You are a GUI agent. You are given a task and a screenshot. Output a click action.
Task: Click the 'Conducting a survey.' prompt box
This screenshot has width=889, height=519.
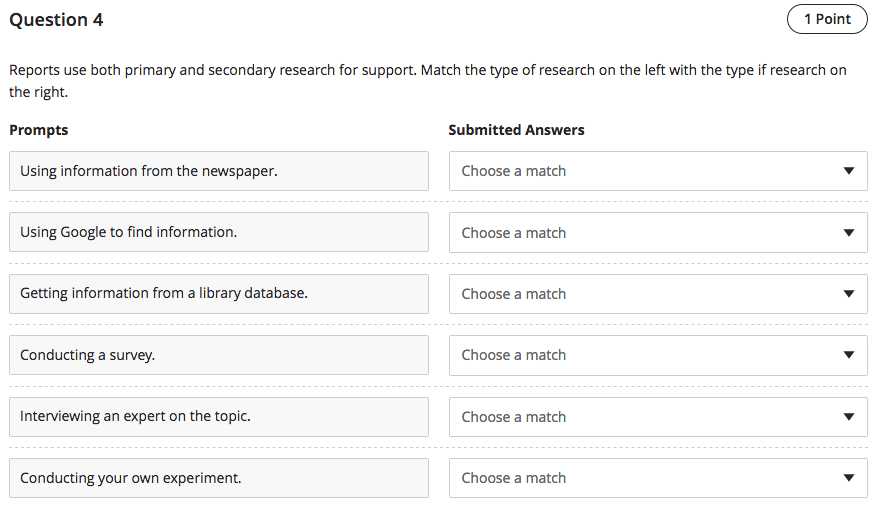pyautogui.click(x=218, y=355)
